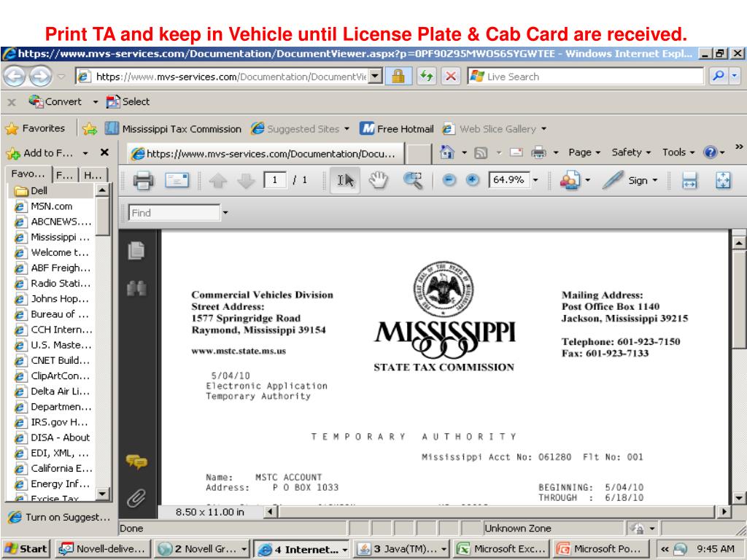The width and height of the screenshot is (747, 560).
Task: Open the Pages panel icon in PDF sidebar
Action: [x=136, y=251]
